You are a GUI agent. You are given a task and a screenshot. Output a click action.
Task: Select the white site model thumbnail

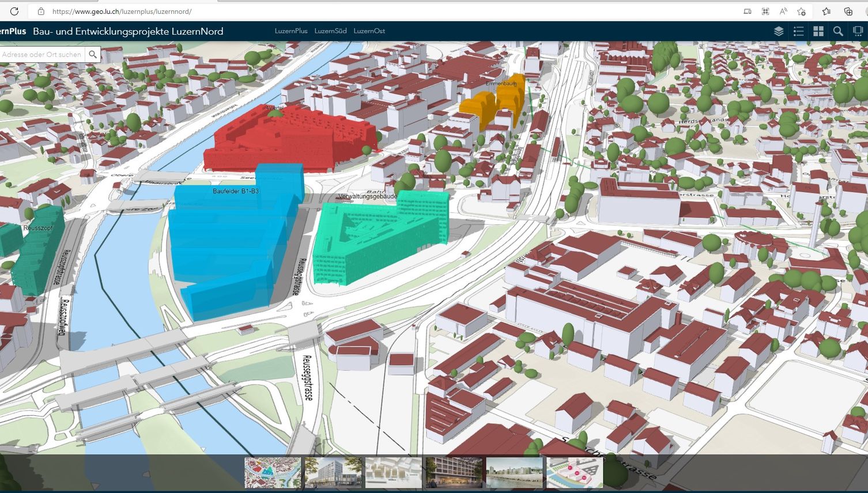click(394, 473)
